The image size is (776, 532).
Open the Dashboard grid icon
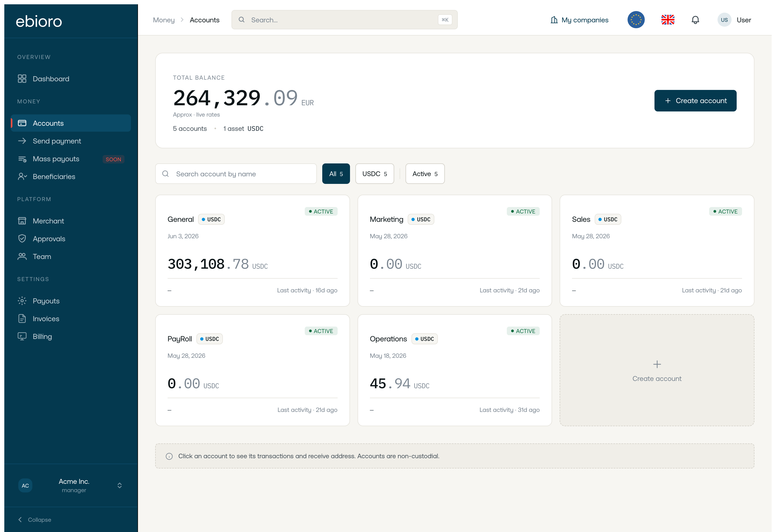coord(22,79)
